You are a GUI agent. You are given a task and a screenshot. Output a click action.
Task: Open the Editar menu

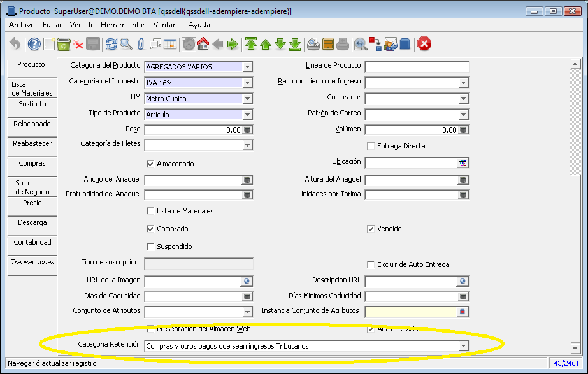52,25
